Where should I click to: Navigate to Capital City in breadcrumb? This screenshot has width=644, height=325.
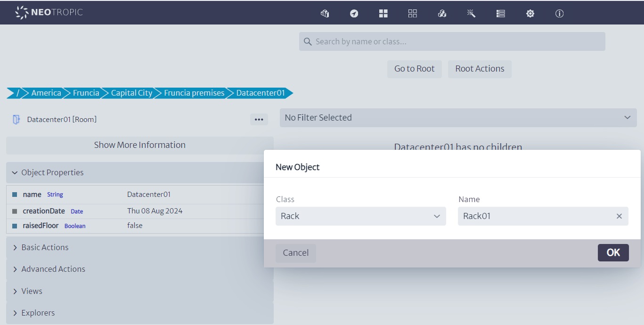[131, 93]
